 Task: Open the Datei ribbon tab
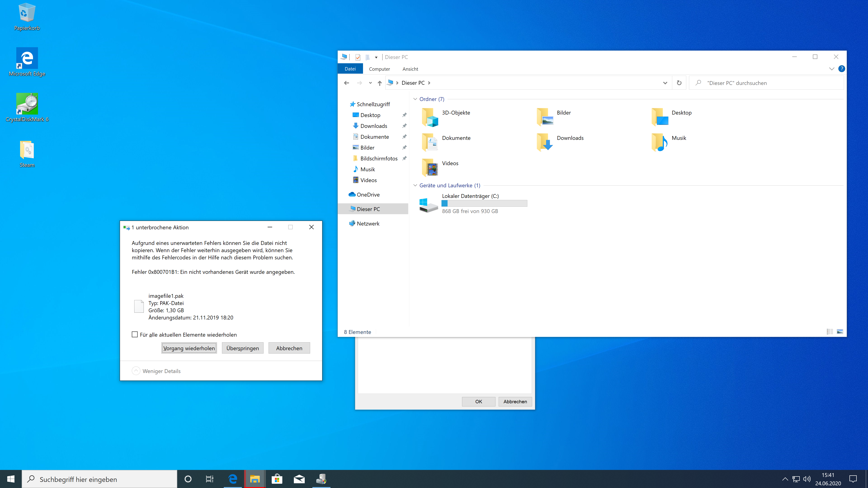(350, 69)
